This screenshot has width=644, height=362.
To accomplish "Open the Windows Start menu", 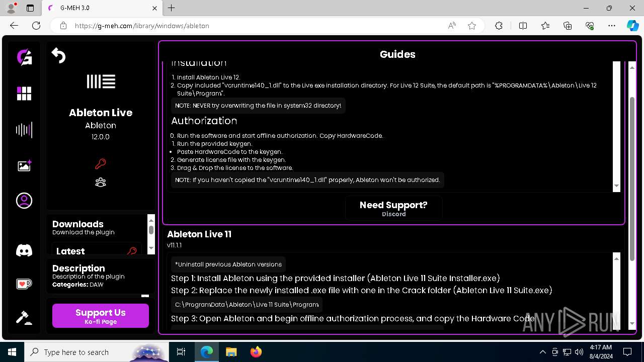I will click(x=12, y=352).
